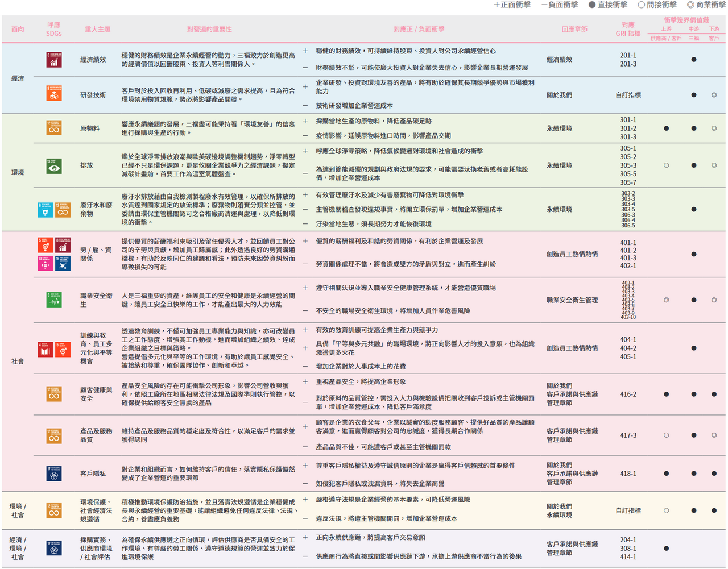Click the pink SDG 10 icon in 勞/雇、資關係 row
This screenshot has width=728, height=569.
45,263
